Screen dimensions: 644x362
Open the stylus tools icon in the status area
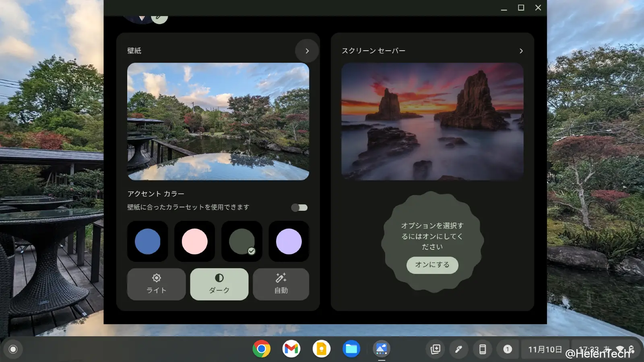(459, 349)
